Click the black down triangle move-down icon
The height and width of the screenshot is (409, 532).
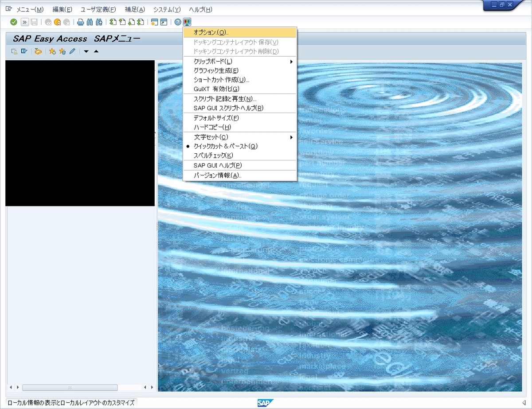(86, 51)
